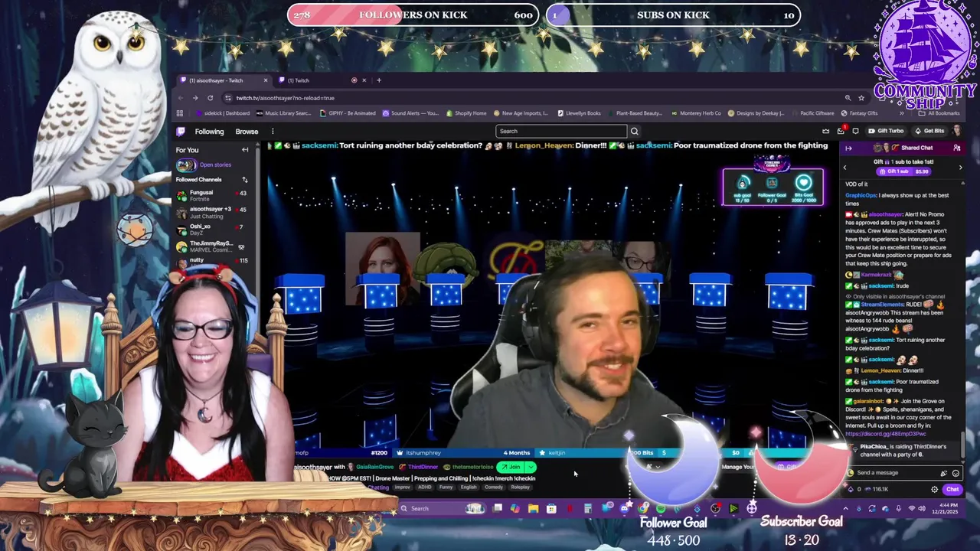Collapse the For You sidebar
This screenshot has height=551, width=980.
click(x=245, y=150)
